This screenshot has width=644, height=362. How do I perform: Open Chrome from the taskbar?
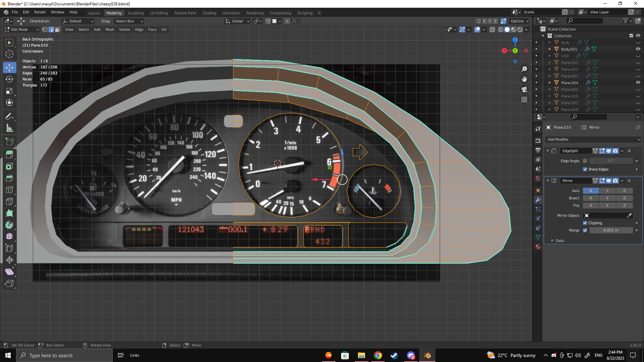[x=378, y=355]
